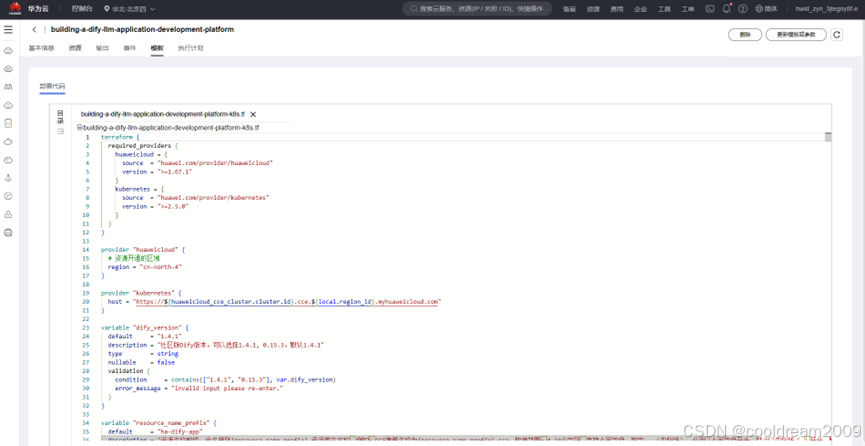Click 'nullable = false' line
The image size is (865, 446).
(141, 362)
